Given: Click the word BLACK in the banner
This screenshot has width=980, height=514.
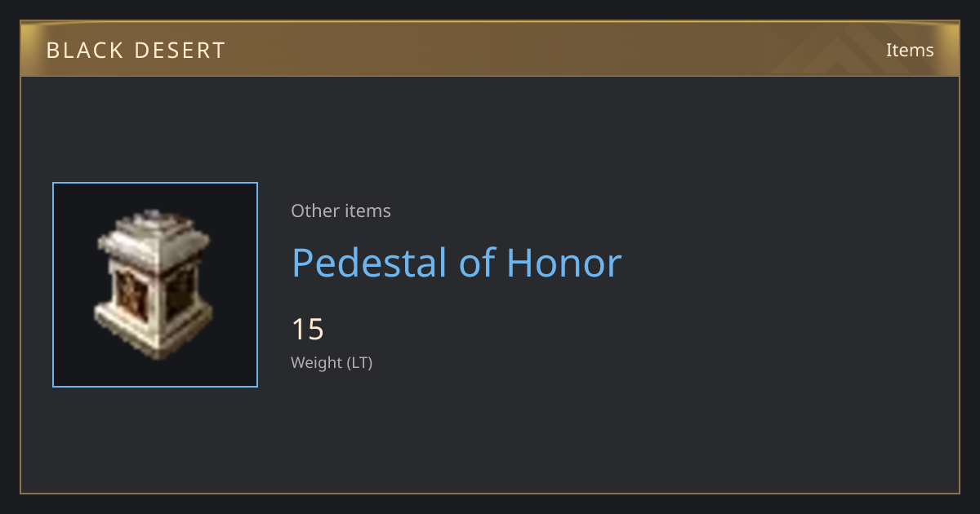Looking at the screenshot, I should click(83, 50).
